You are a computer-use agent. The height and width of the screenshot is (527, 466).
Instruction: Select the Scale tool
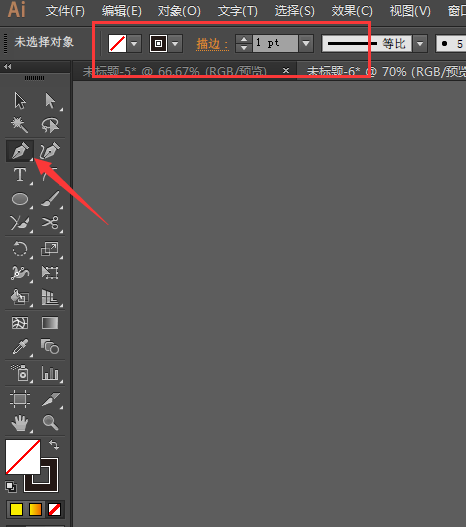click(50, 249)
